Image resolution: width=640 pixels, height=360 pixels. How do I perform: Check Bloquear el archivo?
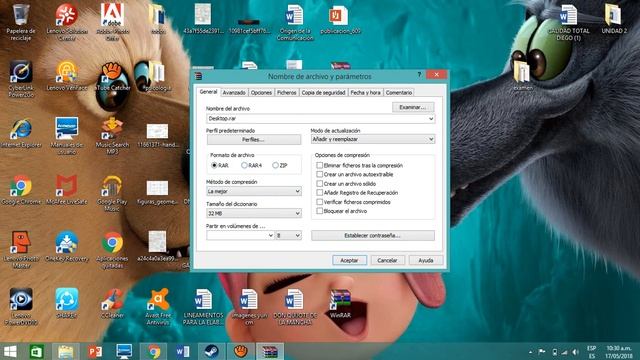click(342, 211)
